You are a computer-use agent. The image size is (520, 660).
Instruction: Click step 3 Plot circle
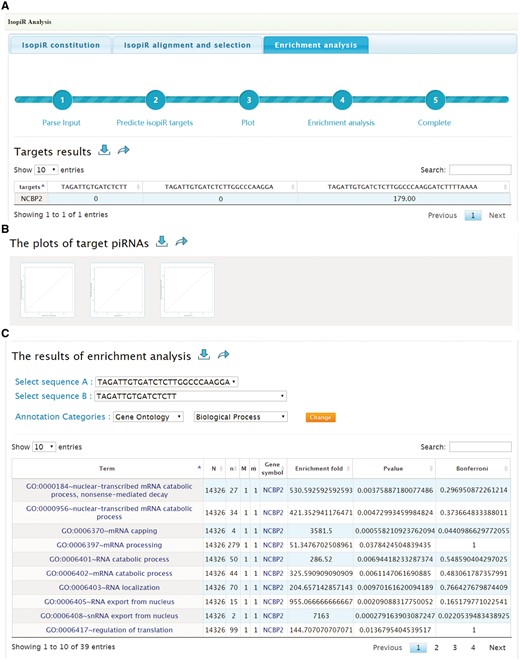(x=249, y=100)
